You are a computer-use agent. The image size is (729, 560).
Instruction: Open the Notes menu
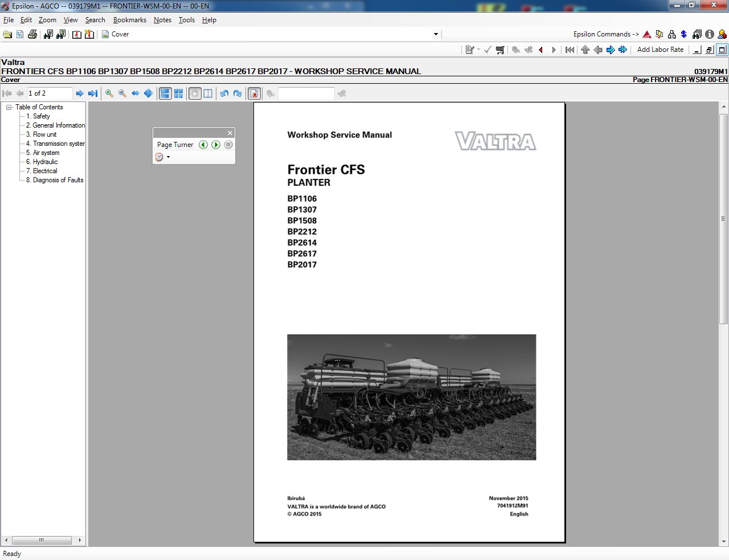162,20
